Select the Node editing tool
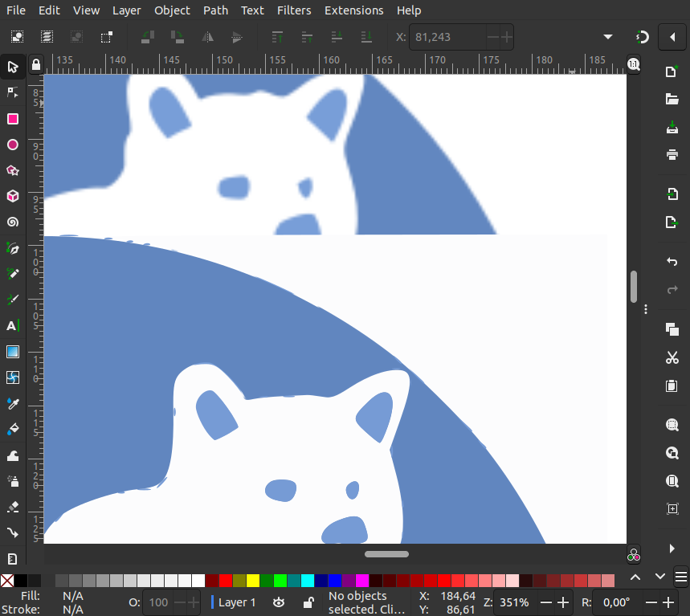The width and height of the screenshot is (690, 616). point(13,92)
